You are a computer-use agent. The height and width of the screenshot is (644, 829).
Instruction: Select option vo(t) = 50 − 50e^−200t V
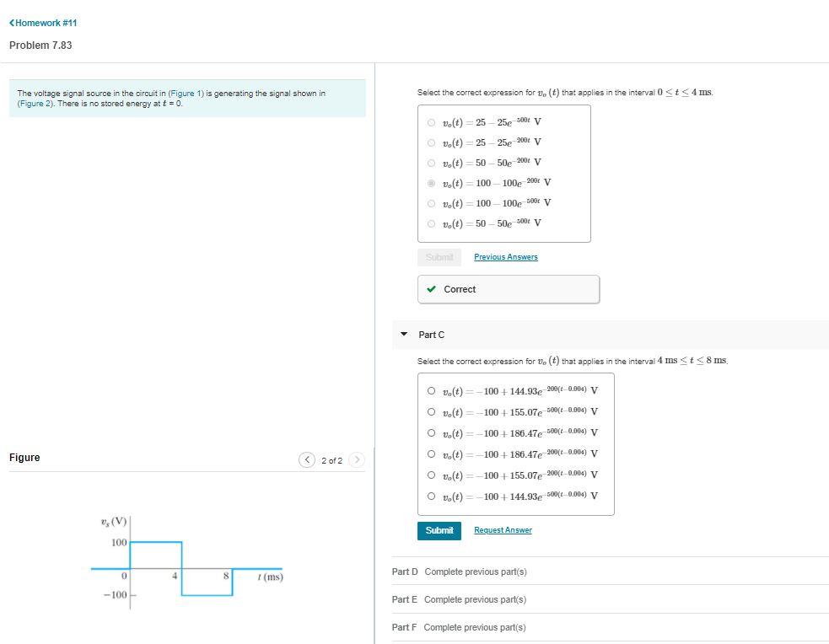coord(431,162)
